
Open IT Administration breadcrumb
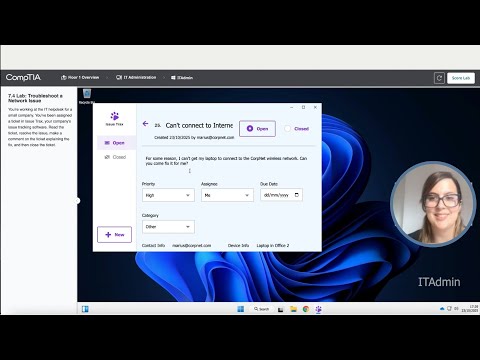click(136, 77)
